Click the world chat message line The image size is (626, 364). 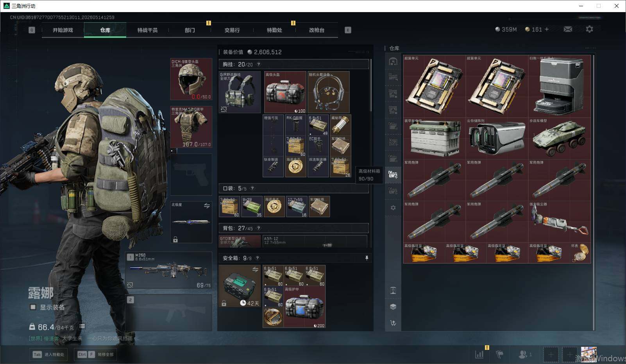pos(81,338)
